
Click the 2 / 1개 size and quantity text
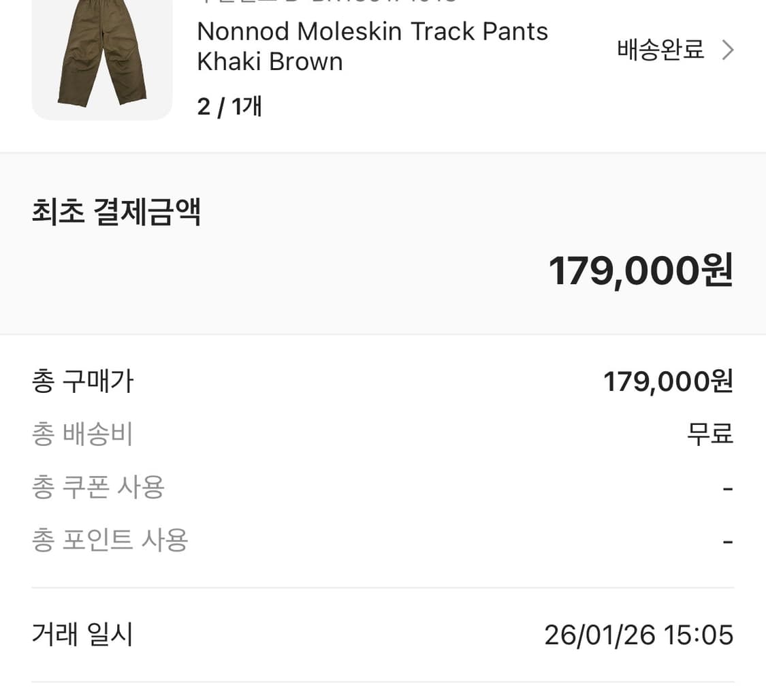229,106
